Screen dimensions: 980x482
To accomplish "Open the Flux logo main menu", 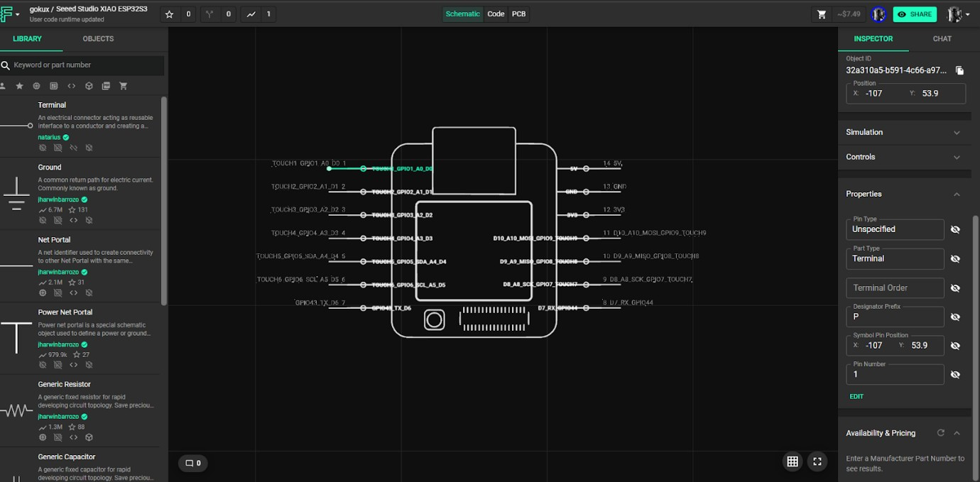I will click(10, 14).
